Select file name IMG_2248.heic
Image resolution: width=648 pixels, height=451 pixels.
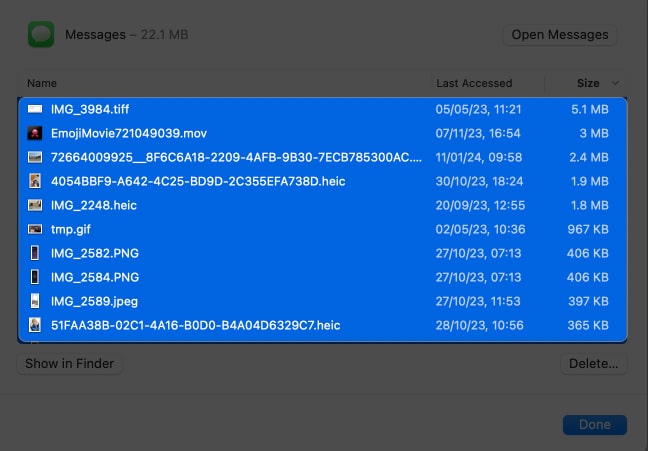94,205
